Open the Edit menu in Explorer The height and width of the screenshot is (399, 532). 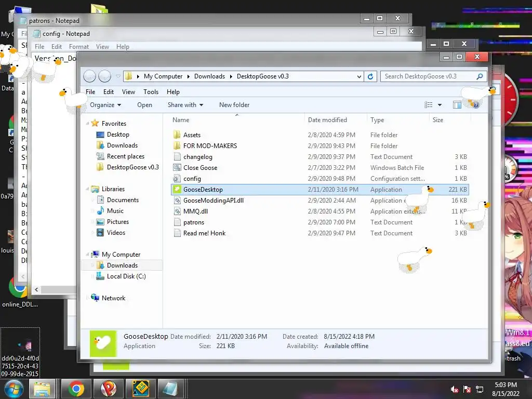[x=109, y=92]
